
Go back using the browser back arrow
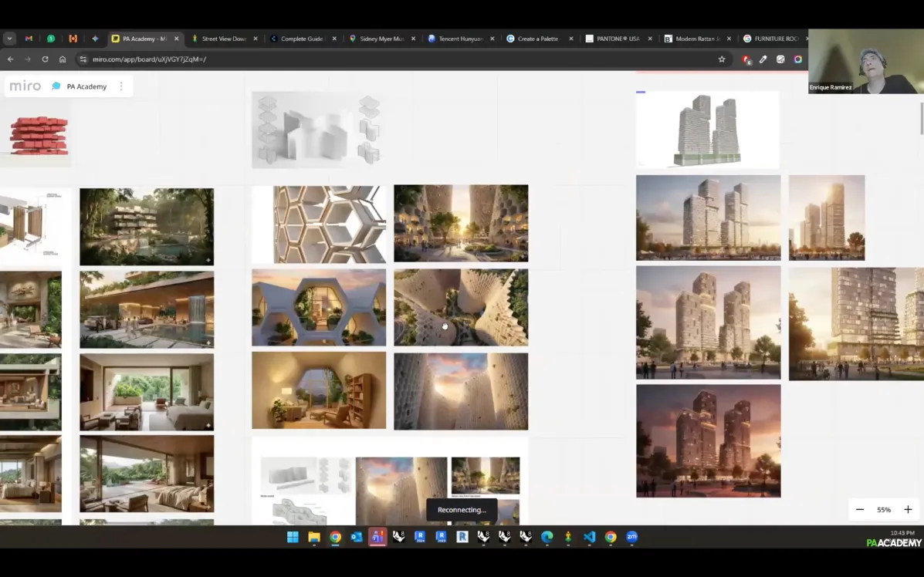coord(10,59)
